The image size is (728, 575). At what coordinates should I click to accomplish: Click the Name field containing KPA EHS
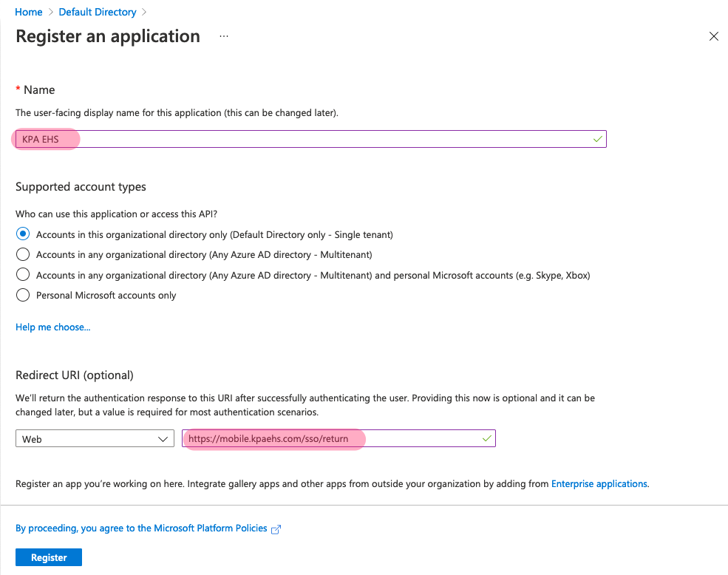[310, 139]
